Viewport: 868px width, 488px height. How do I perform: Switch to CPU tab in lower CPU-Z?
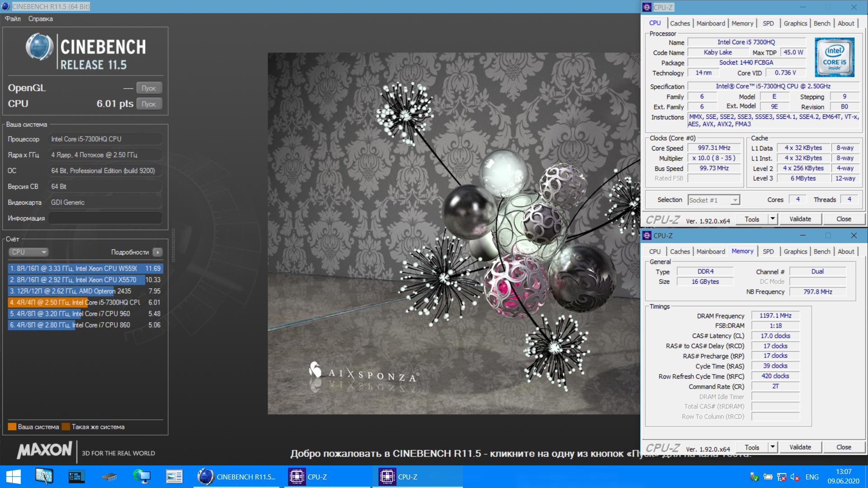pyautogui.click(x=655, y=252)
